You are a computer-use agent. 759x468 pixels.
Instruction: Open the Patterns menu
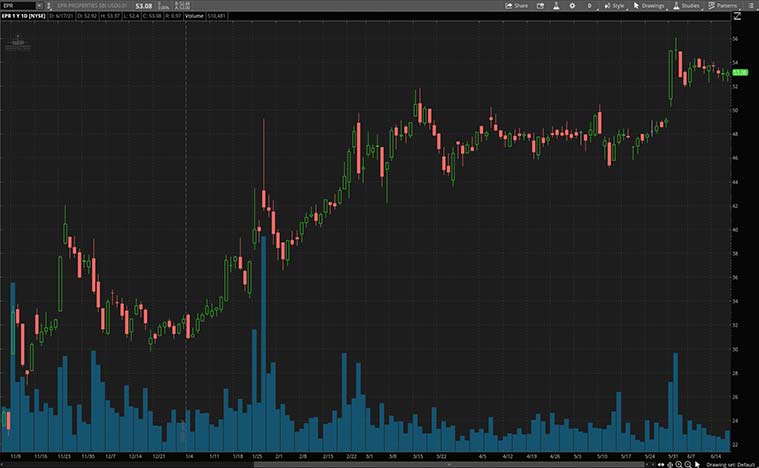pos(723,5)
